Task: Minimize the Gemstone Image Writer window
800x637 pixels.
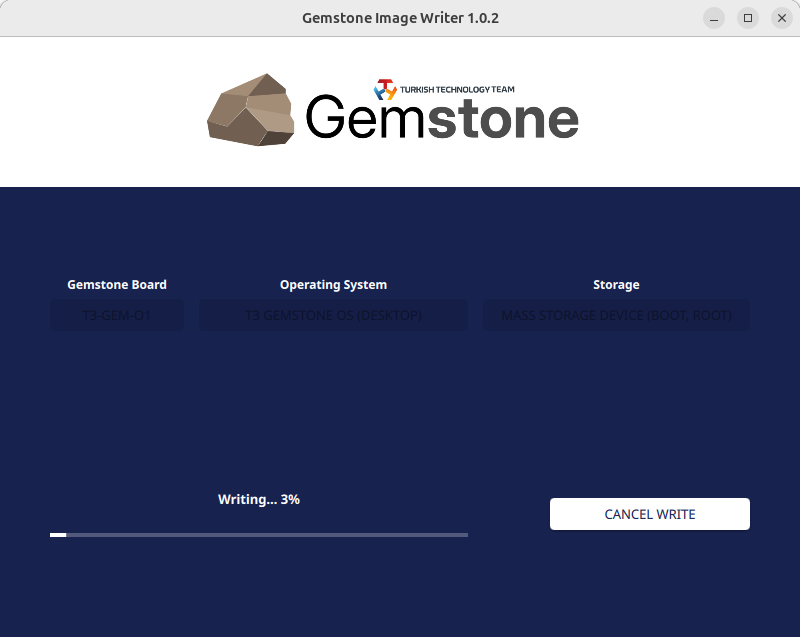Action: [x=714, y=18]
